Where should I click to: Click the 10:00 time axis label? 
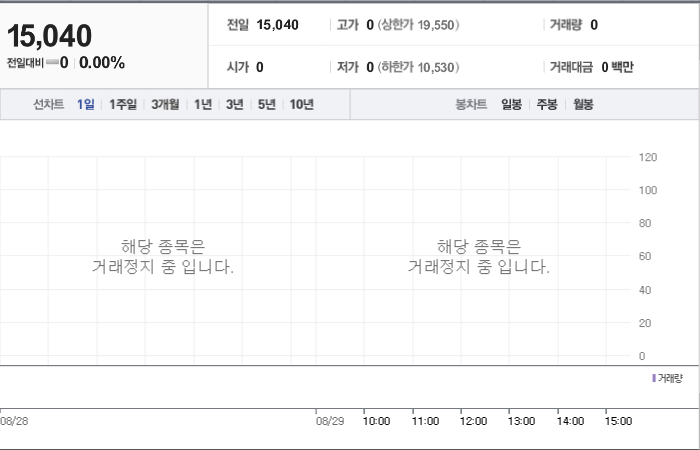coord(376,421)
